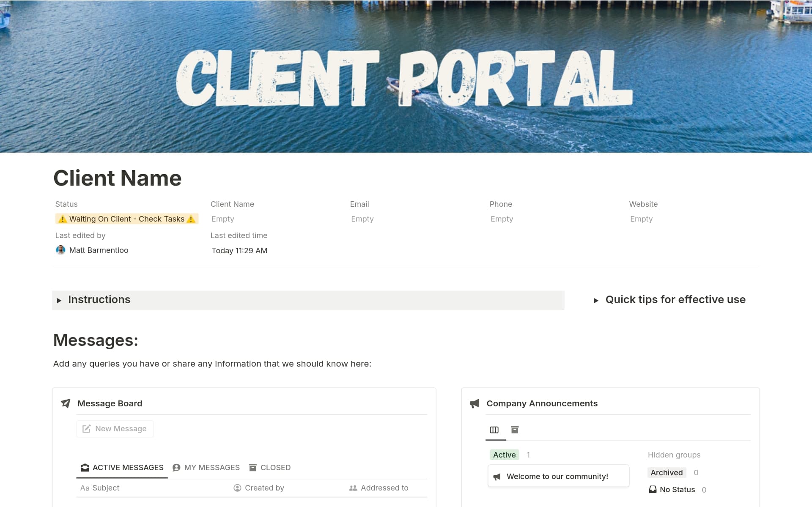The height and width of the screenshot is (507, 812).
Task: Click megaphone icon on the Welcome card
Action: click(497, 477)
